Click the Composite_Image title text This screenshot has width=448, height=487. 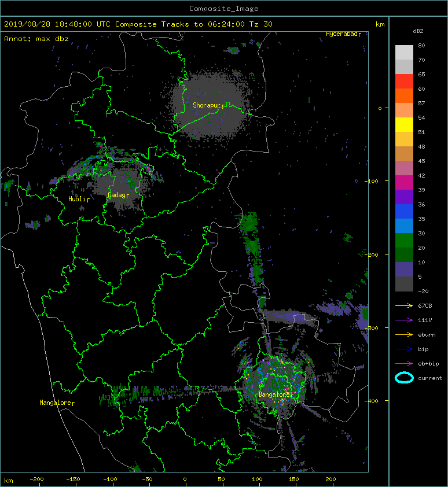tap(224, 8)
